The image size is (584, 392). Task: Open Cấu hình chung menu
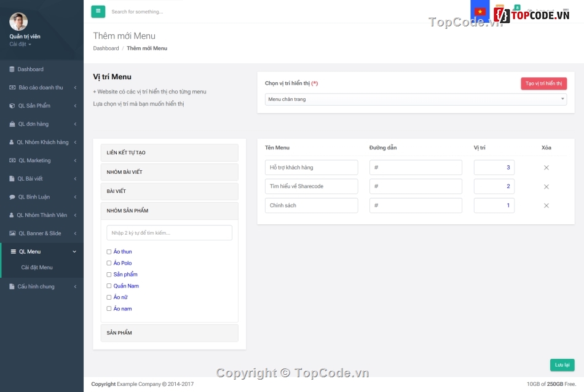[42, 287]
